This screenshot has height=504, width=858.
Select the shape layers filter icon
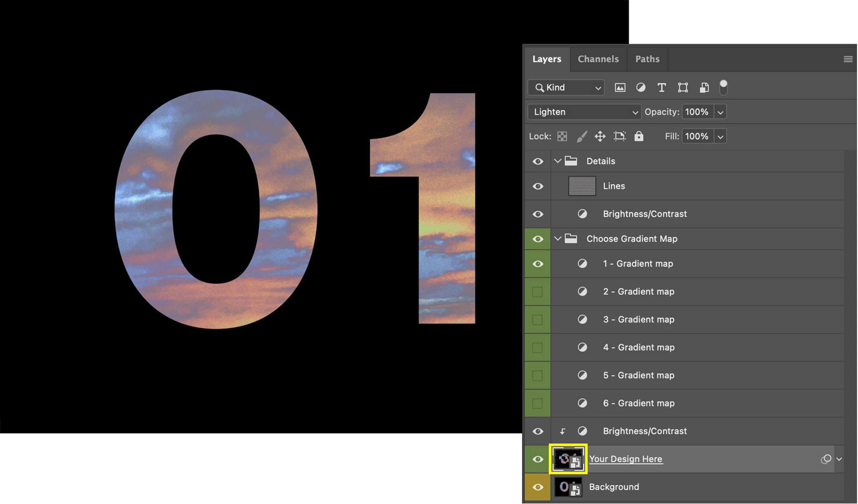point(682,87)
